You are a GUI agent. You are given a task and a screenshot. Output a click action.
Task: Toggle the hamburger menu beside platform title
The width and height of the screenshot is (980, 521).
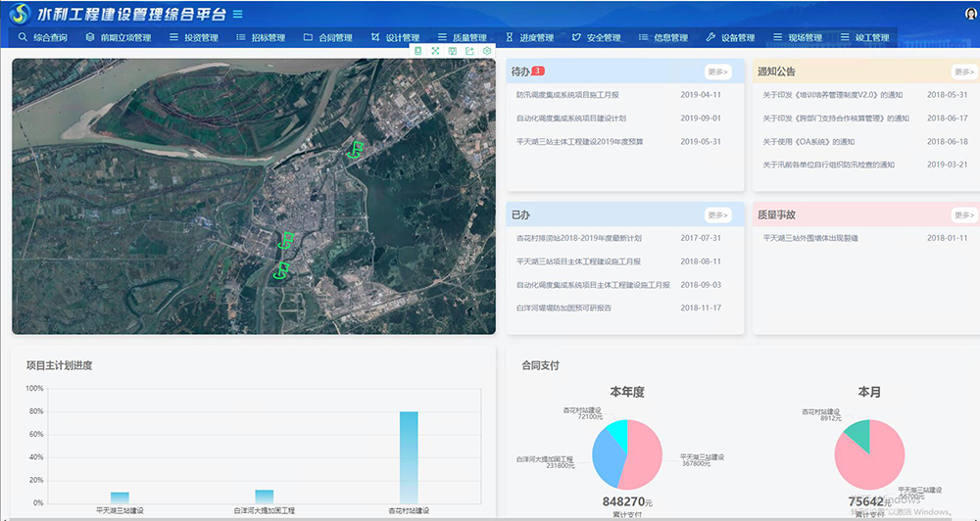tap(238, 15)
